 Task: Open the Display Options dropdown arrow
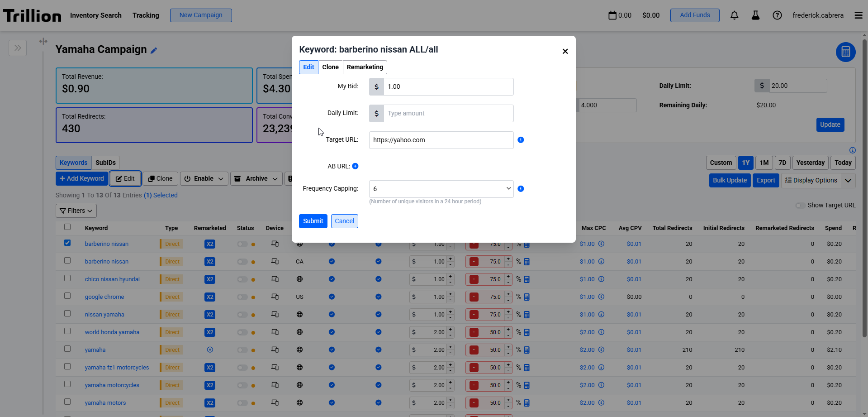pyautogui.click(x=848, y=180)
